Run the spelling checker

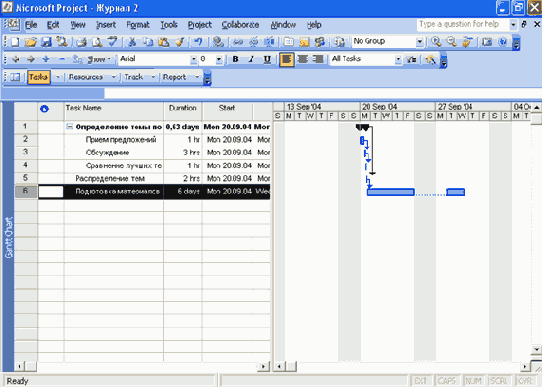click(x=112, y=42)
